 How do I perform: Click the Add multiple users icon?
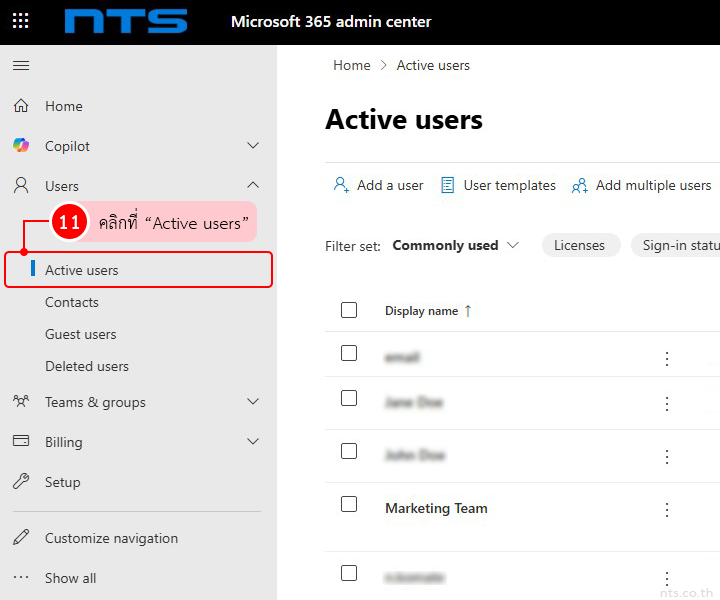click(x=580, y=186)
